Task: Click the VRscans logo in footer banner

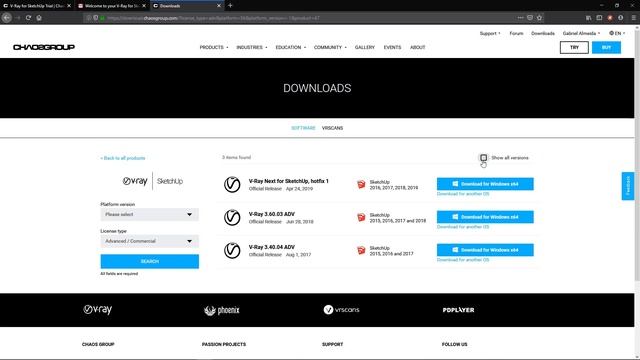Action: pos(341,310)
